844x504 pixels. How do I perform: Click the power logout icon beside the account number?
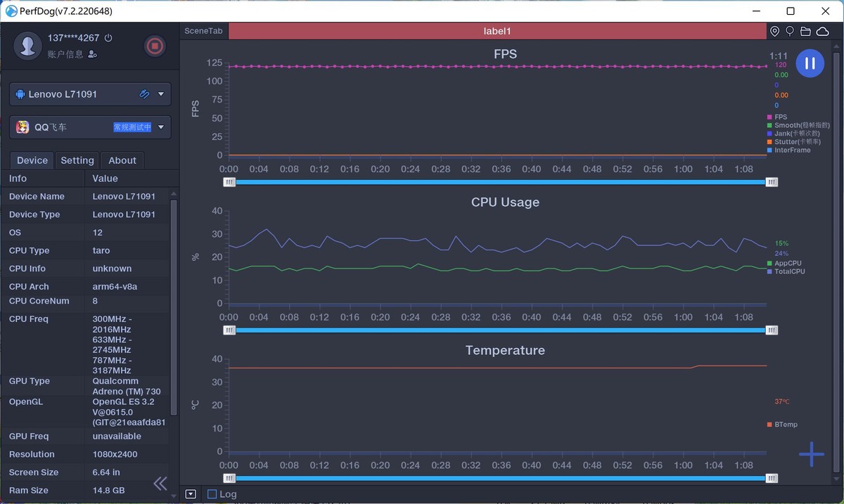click(108, 38)
